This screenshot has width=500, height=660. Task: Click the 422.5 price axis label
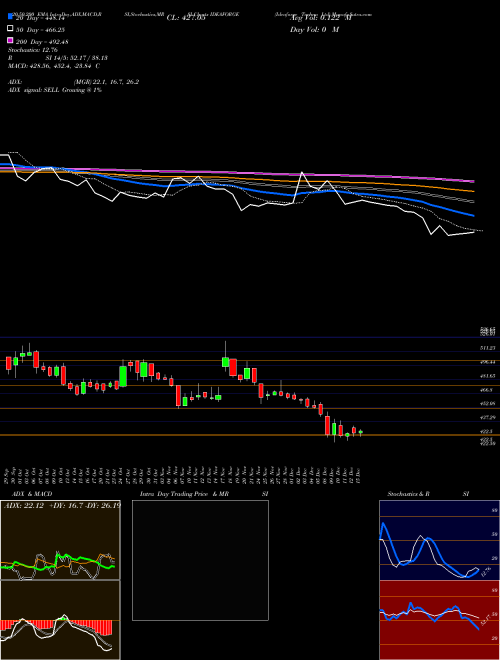[487, 431]
